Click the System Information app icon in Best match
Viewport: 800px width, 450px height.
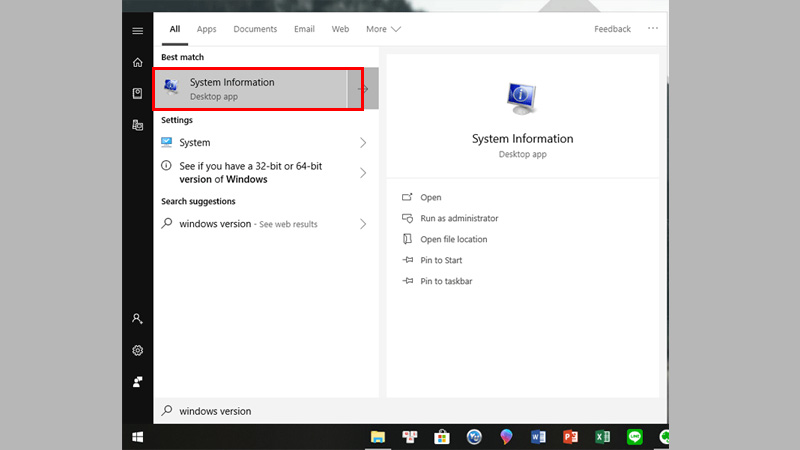point(171,88)
